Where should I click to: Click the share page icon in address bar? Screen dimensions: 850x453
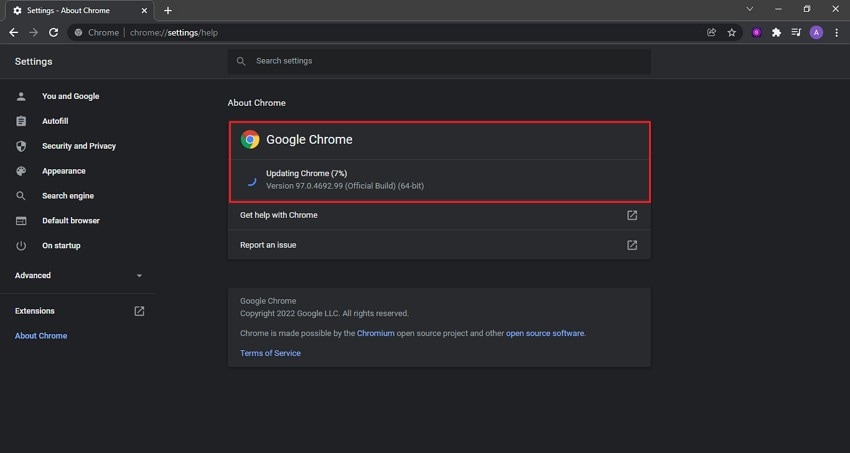click(711, 32)
